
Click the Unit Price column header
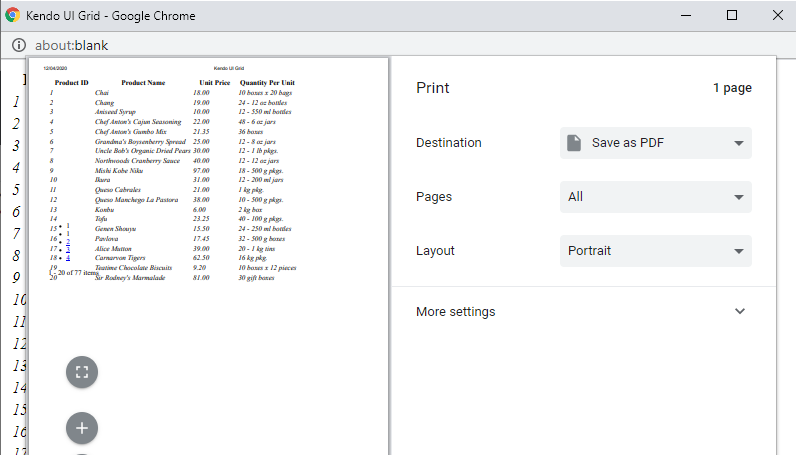tap(215, 82)
